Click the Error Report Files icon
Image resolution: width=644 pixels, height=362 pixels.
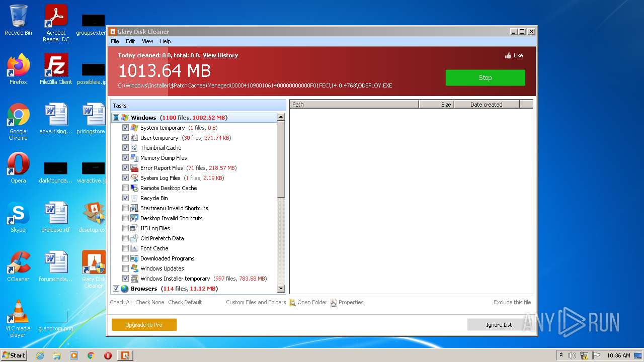pos(134,168)
